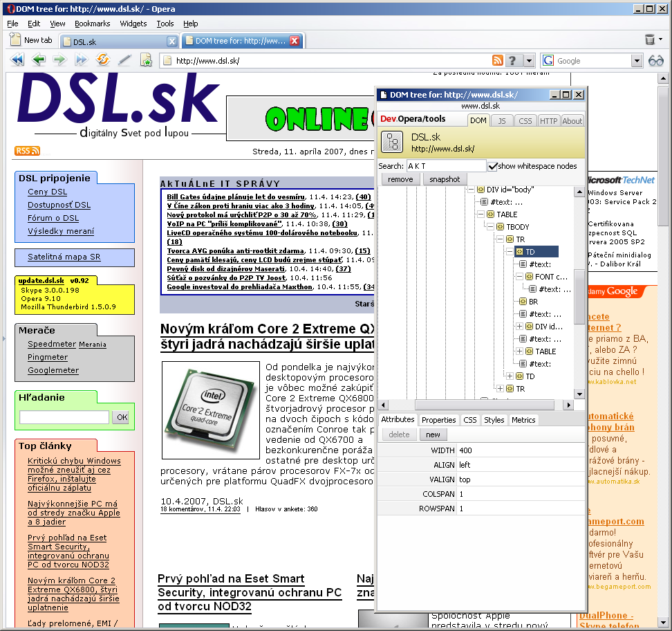Viewport: 672px width, 631px height.
Task: Click the Hľadanie search text box
Action: pyautogui.click(x=64, y=417)
